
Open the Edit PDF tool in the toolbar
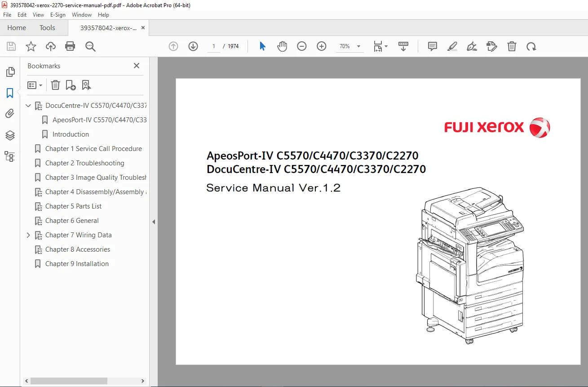click(x=492, y=46)
